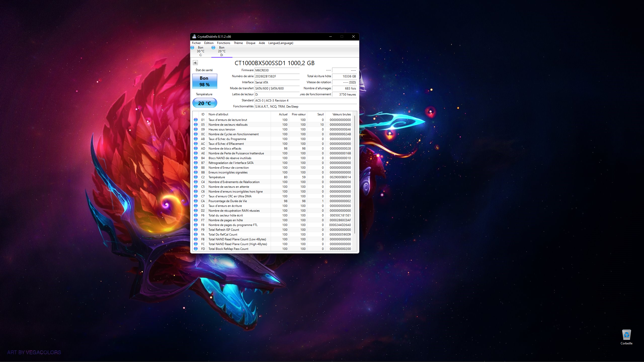Select the row 'Total Do RefCal Count'
The width and height of the screenshot is (644, 362).
click(x=273, y=234)
